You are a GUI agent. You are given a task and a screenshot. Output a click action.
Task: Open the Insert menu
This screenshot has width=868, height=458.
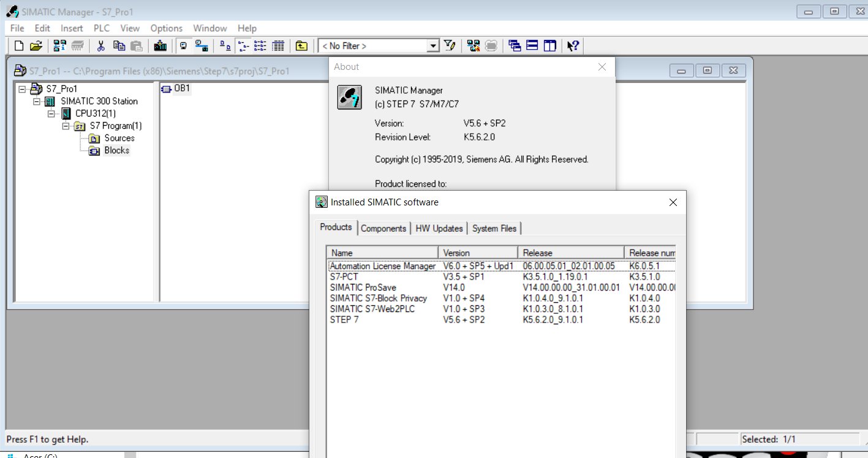point(72,28)
